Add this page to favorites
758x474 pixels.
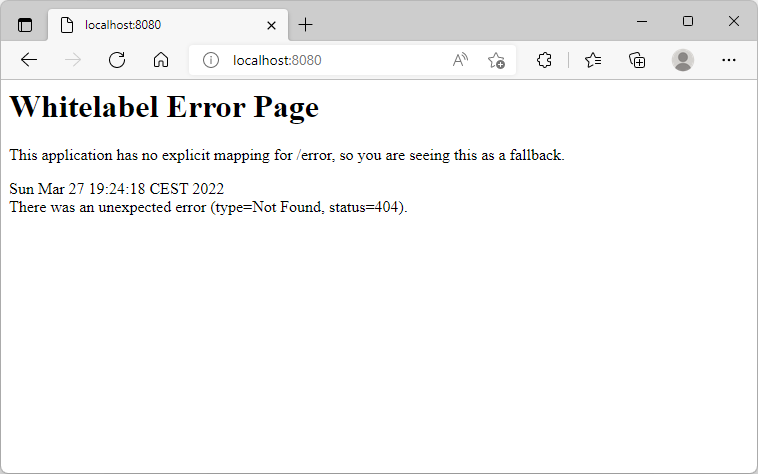point(496,60)
